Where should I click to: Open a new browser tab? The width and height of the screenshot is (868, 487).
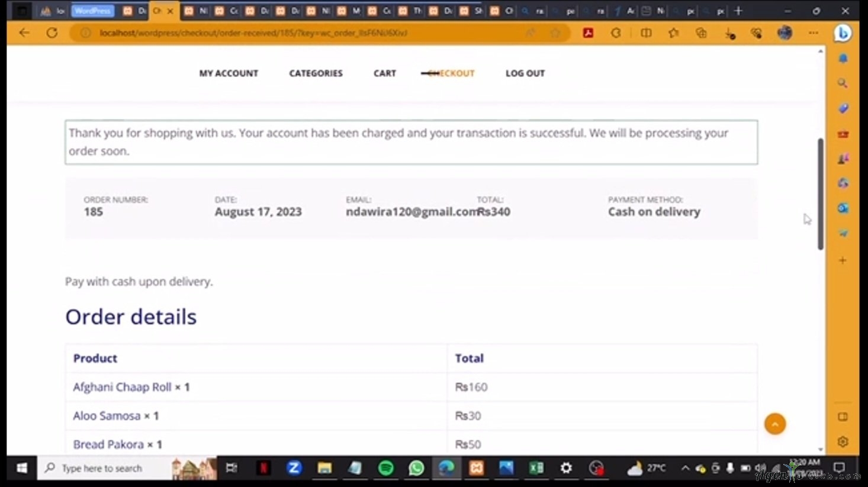click(738, 11)
